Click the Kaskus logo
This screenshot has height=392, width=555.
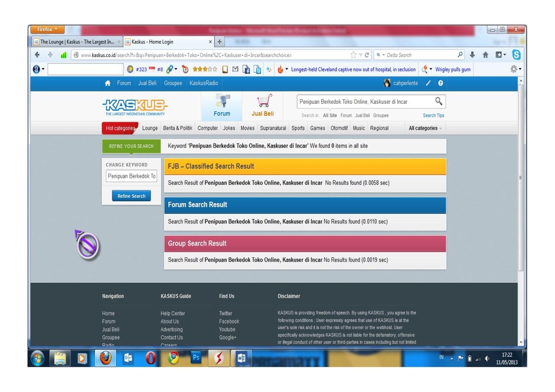[135, 107]
